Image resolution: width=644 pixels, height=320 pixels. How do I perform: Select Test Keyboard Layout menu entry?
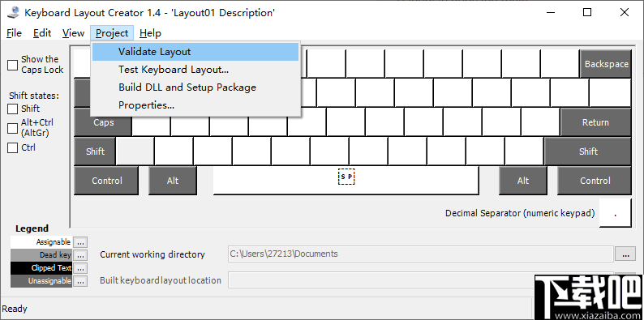[x=195, y=70]
